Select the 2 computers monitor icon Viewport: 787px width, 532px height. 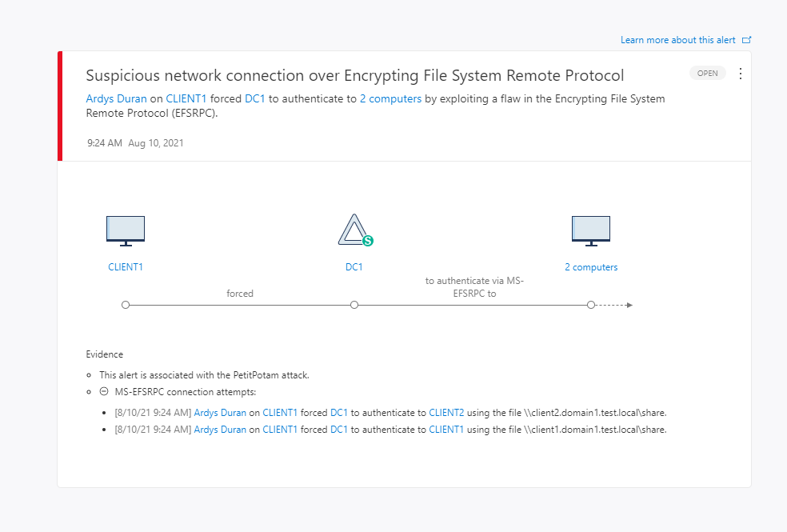coord(591,231)
